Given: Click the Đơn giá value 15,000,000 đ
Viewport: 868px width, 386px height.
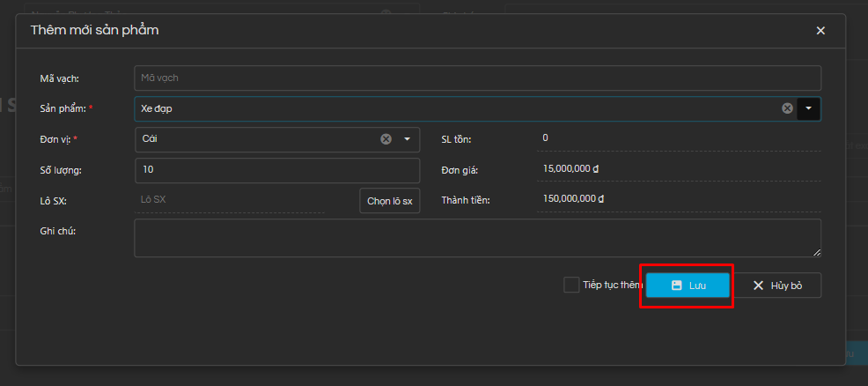Looking at the screenshot, I should [572, 169].
